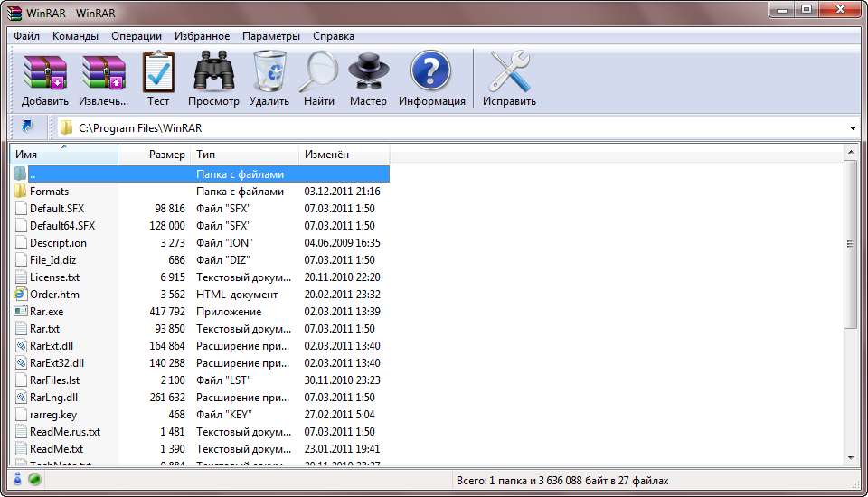Expand the address path dropdown arrow
The width and height of the screenshot is (868, 497).
point(853,128)
